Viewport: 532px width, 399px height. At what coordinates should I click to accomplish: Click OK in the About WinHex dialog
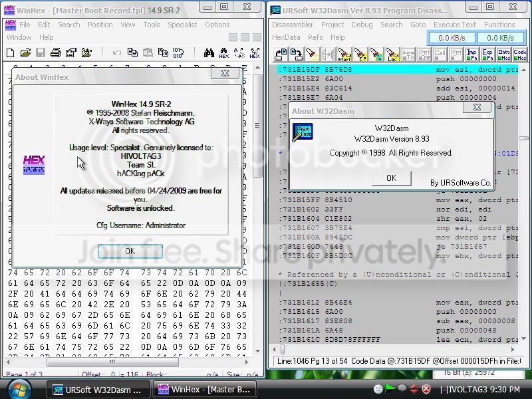click(130, 251)
